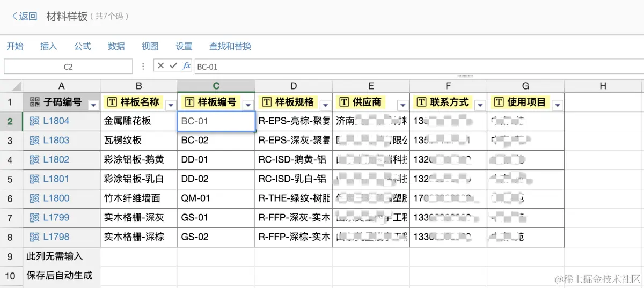Click the code icon next to L1800
This screenshot has width=644, height=288.
click(x=35, y=198)
